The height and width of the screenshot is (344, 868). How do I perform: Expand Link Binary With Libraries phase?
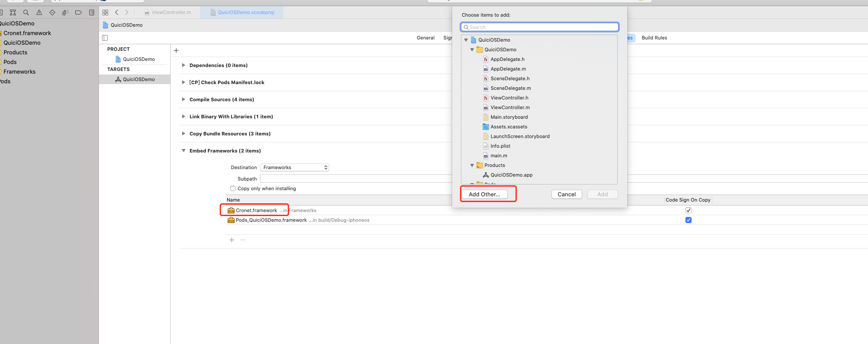[x=183, y=117]
